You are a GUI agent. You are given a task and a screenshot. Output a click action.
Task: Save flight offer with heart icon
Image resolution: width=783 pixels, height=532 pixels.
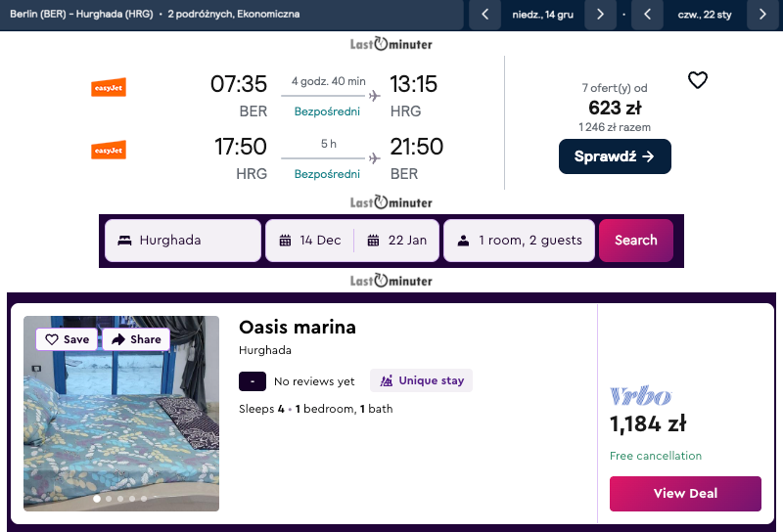(697, 81)
